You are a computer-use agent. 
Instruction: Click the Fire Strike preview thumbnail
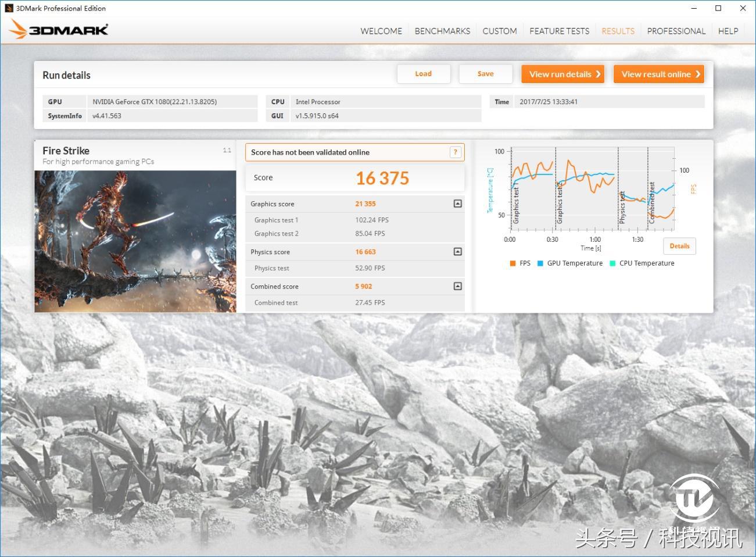[x=135, y=240]
